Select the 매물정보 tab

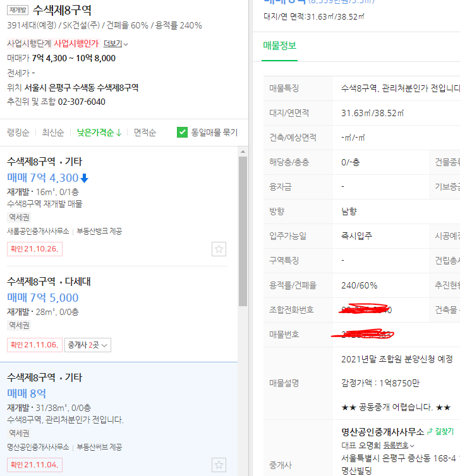(x=279, y=45)
